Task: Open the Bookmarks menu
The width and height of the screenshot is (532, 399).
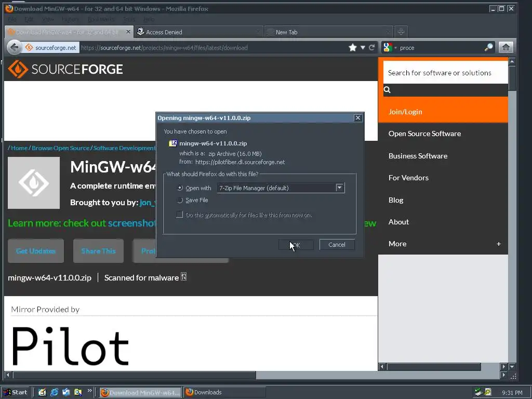Action: 101,19
